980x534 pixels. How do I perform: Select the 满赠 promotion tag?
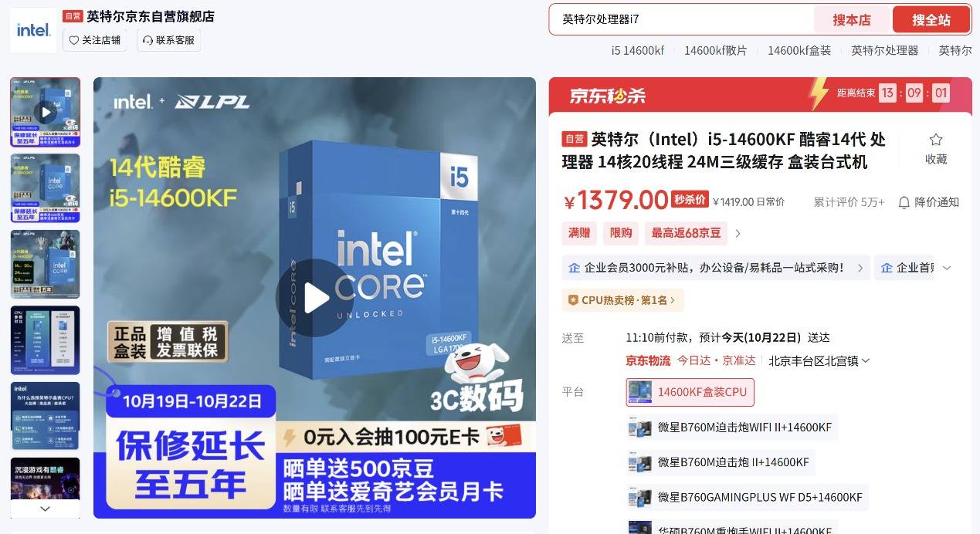579,233
